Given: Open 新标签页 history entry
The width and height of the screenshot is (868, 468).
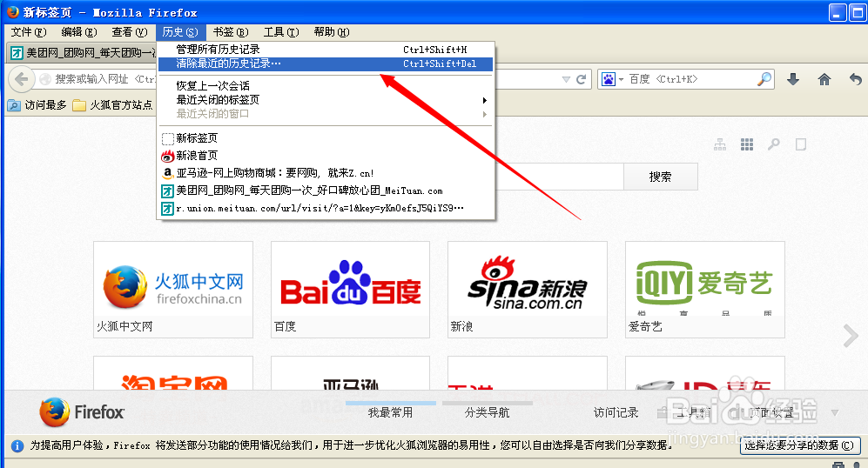Looking at the screenshot, I should coord(326,137).
